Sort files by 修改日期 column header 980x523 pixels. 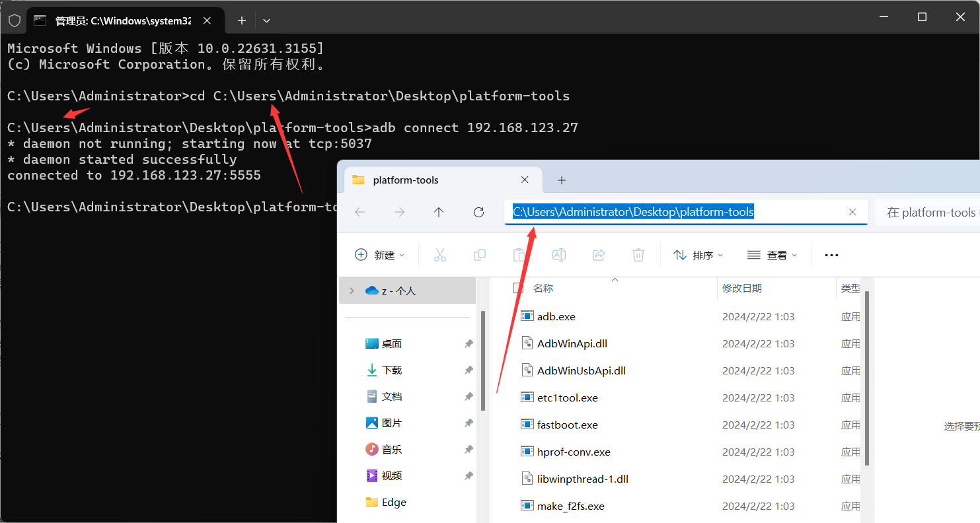[x=741, y=288]
